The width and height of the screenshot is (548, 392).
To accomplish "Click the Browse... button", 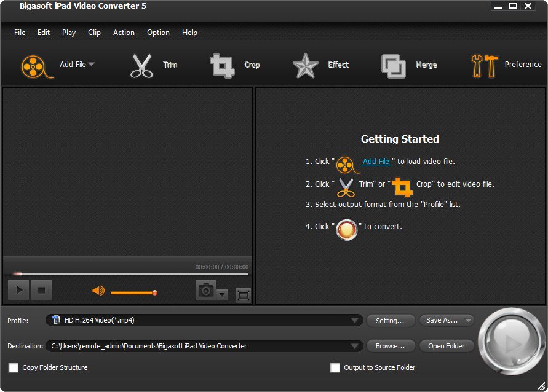I will point(390,346).
